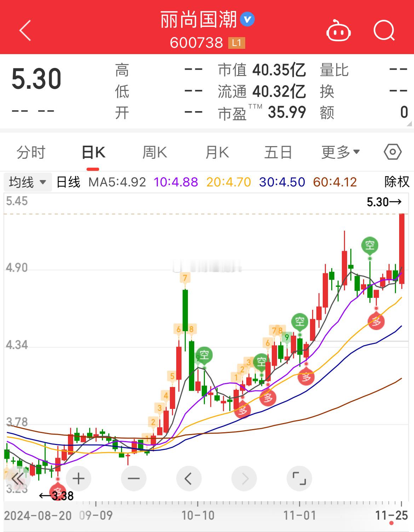Switch to 五日 five-day tab

(x=278, y=152)
